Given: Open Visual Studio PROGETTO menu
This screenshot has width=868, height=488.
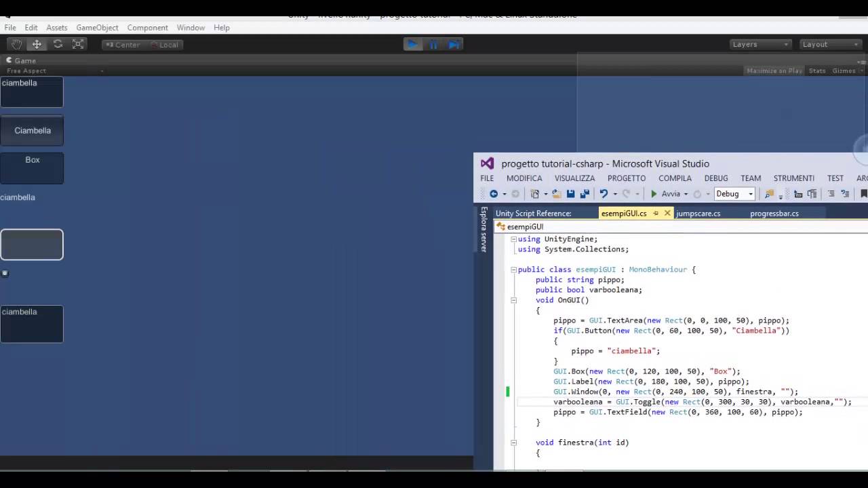Looking at the screenshot, I should (x=627, y=178).
